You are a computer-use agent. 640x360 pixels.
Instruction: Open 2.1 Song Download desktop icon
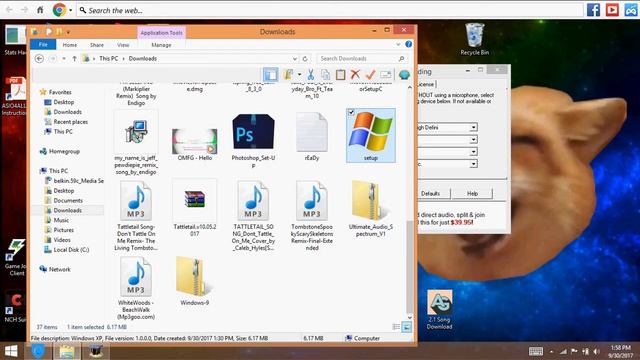440,310
